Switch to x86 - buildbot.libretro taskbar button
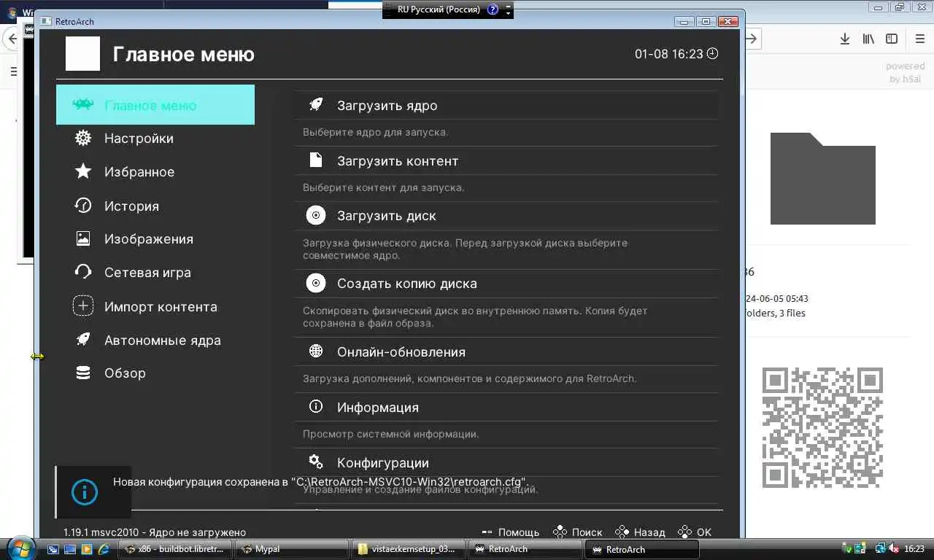Screen dimensions: 934x560 point(175,549)
